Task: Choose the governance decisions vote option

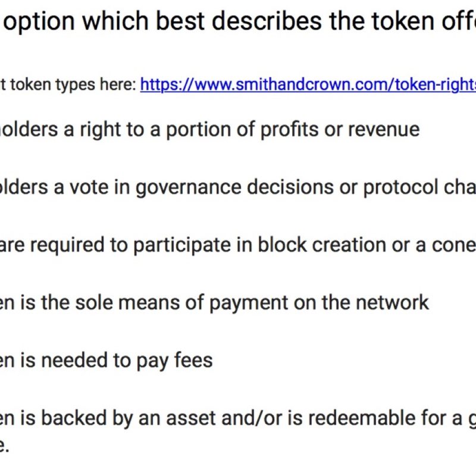Action: (238, 187)
